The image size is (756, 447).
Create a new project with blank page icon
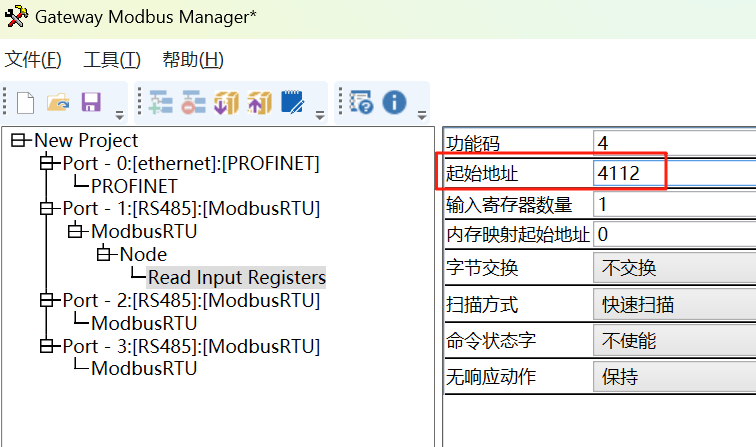[25, 103]
